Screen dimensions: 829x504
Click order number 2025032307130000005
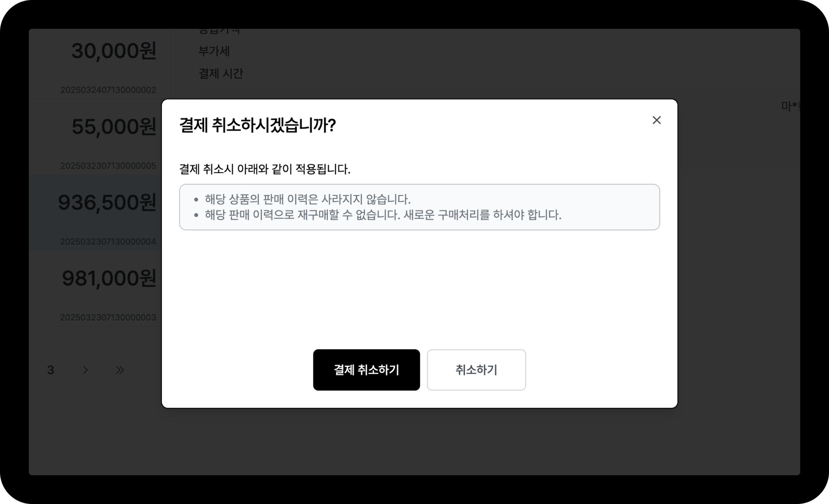(108, 165)
